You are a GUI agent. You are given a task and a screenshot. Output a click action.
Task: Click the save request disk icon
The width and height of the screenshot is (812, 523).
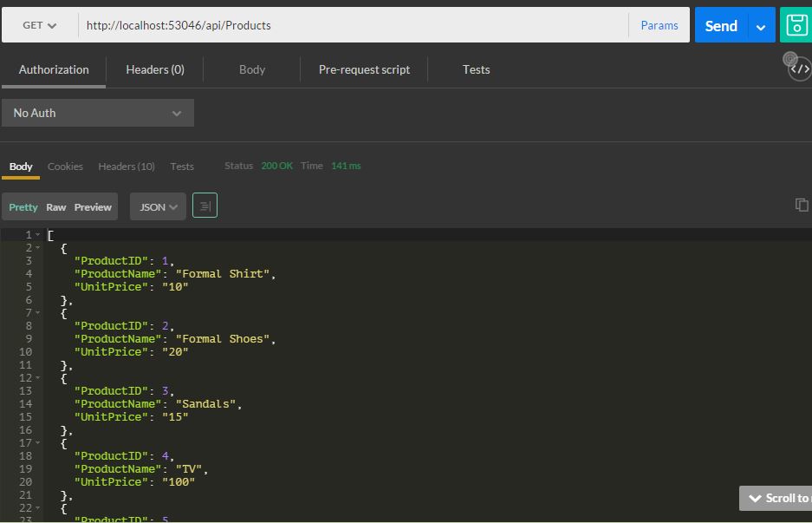[x=796, y=25]
